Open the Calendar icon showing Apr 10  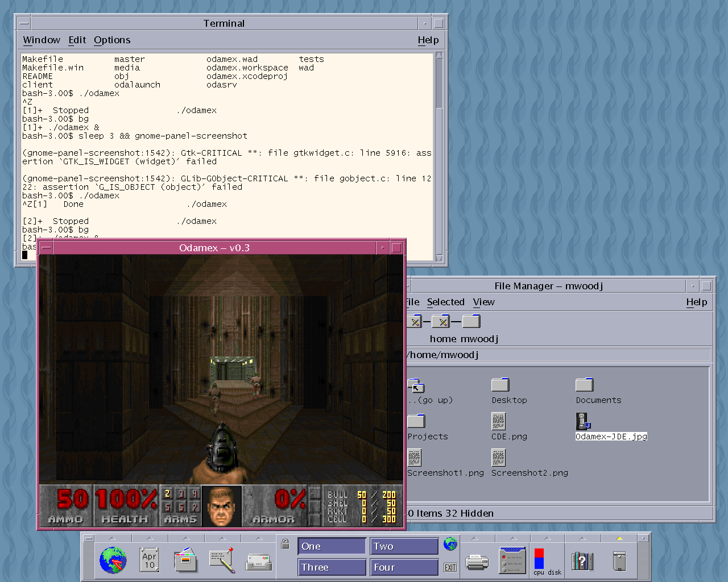click(x=149, y=560)
